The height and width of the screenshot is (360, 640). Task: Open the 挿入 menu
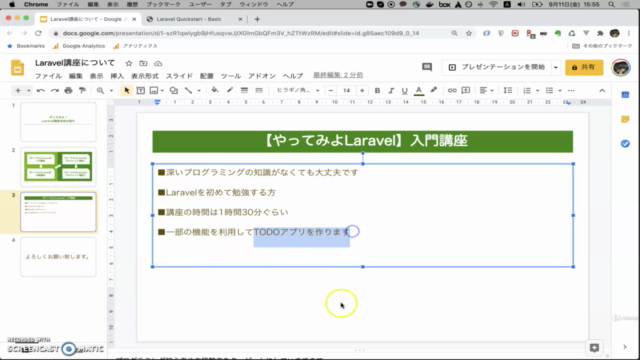(117, 76)
